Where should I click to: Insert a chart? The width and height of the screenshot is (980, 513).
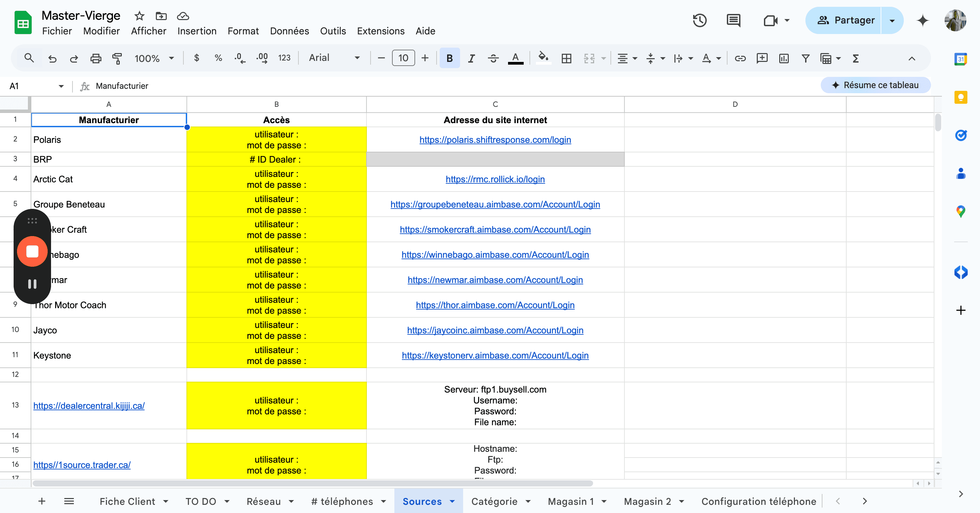[784, 58]
